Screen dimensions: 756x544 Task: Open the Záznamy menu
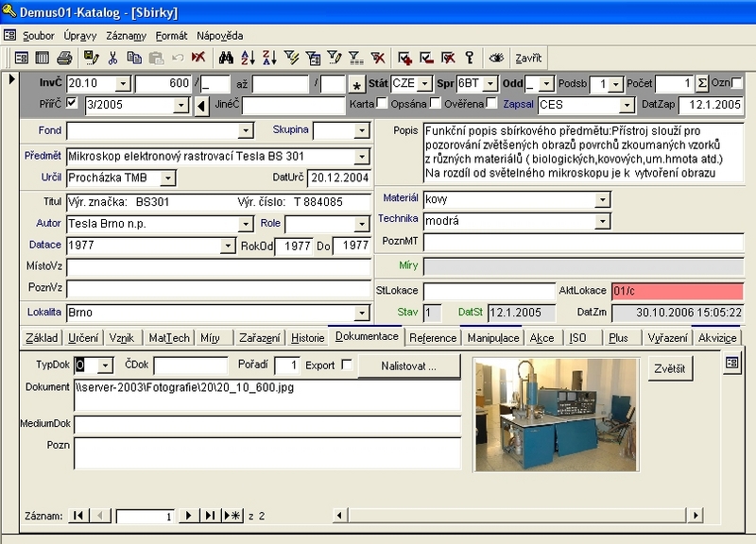coord(127,36)
